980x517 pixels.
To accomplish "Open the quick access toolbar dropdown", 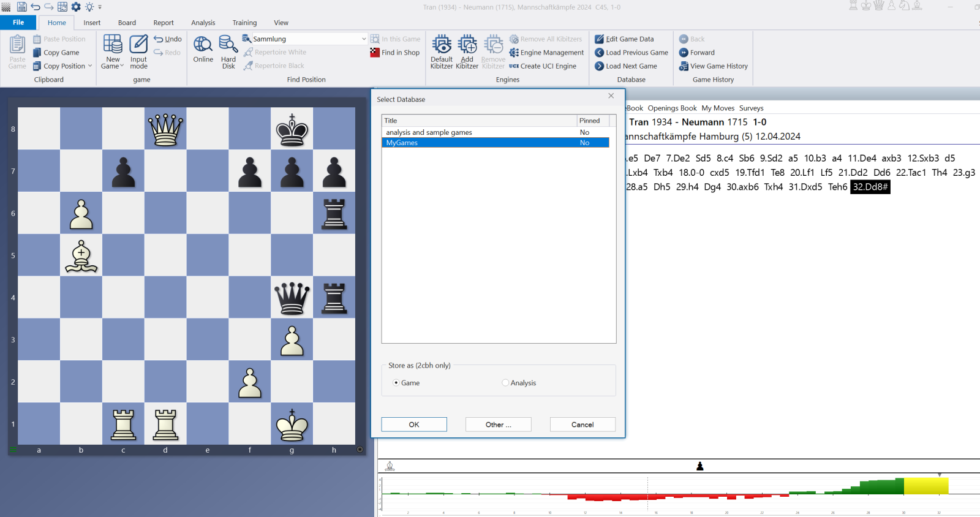I will click(x=100, y=7).
